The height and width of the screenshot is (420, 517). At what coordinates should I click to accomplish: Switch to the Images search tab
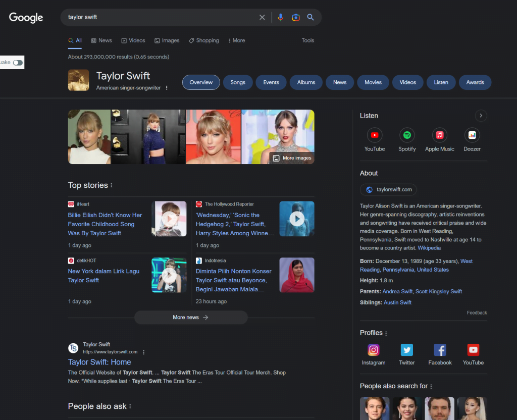coord(167,40)
